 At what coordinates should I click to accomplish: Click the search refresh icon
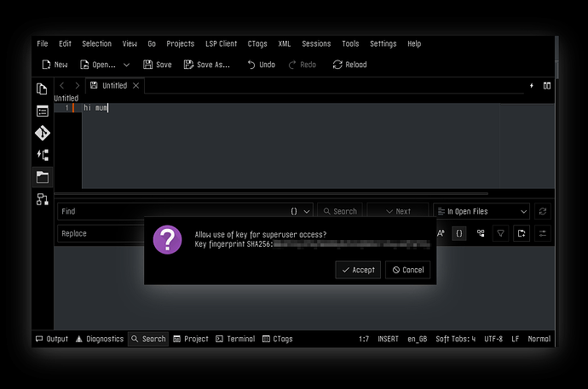pyautogui.click(x=543, y=211)
